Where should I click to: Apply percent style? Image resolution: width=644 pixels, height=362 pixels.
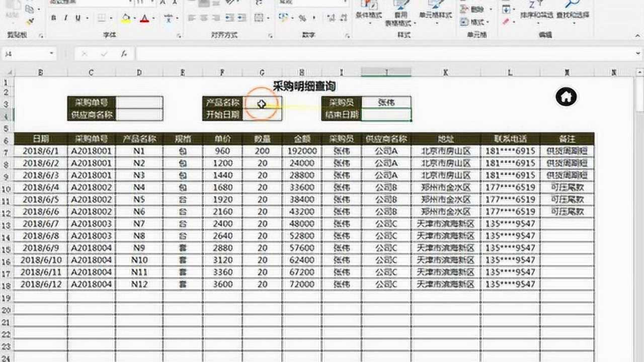302,18
